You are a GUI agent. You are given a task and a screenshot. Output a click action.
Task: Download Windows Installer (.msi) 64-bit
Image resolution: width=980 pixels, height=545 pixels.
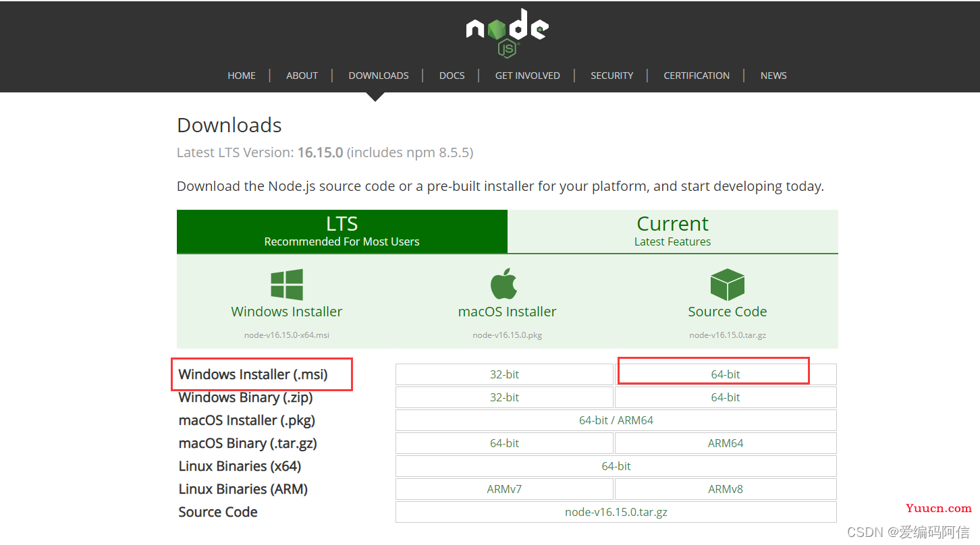[x=726, y=374]
